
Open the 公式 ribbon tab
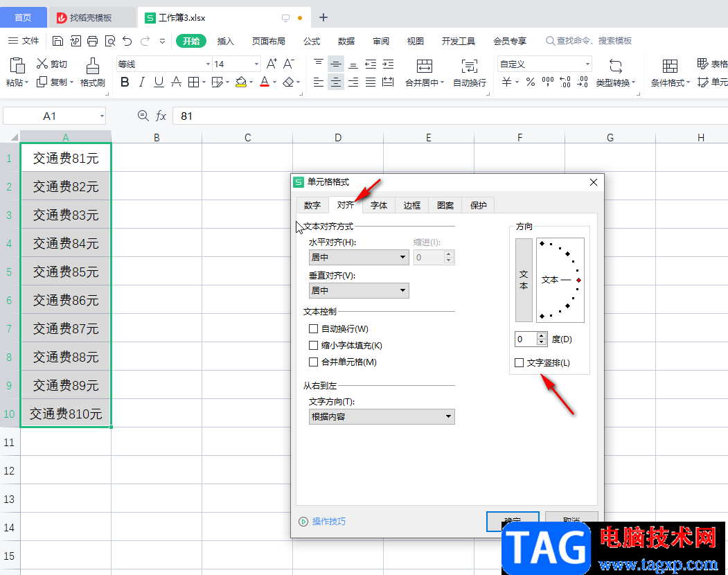click(312, 42)
